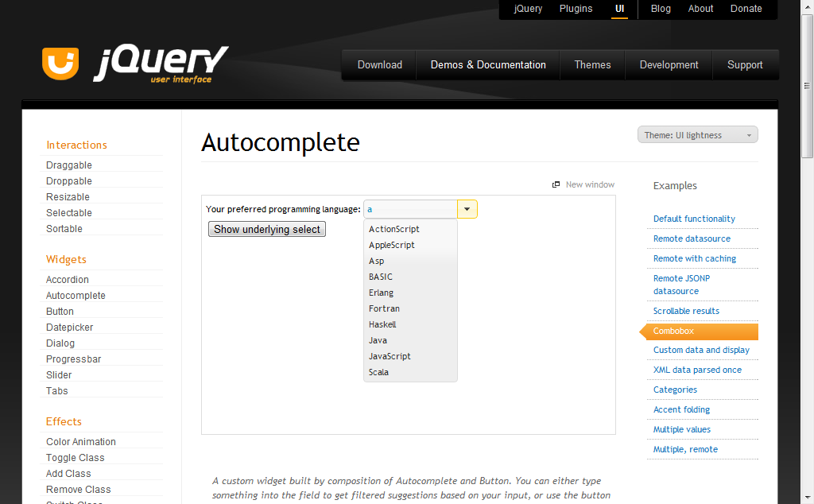The height and width of the screenshot is (504, 814).
Task: Toggle the combobox dropdown arrow button
Action: pyautogui.click(x=467, y=209)
